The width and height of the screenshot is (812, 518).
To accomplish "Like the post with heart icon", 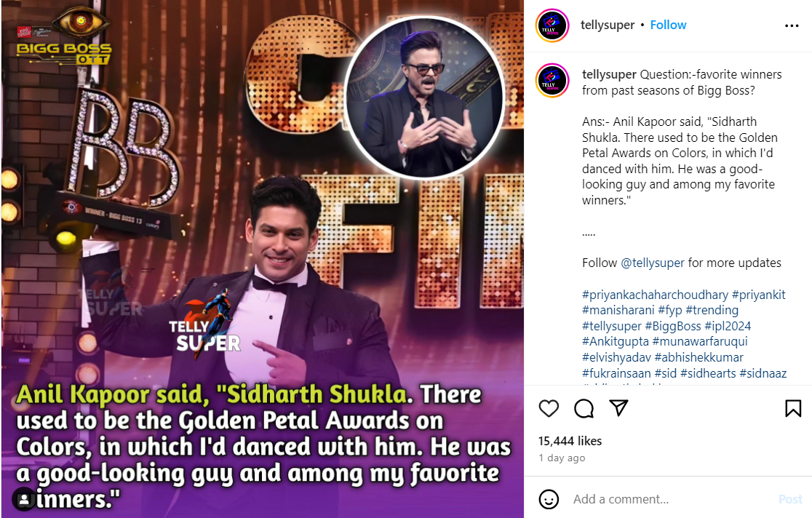I will pyautogui.click(x=549, y=409).
